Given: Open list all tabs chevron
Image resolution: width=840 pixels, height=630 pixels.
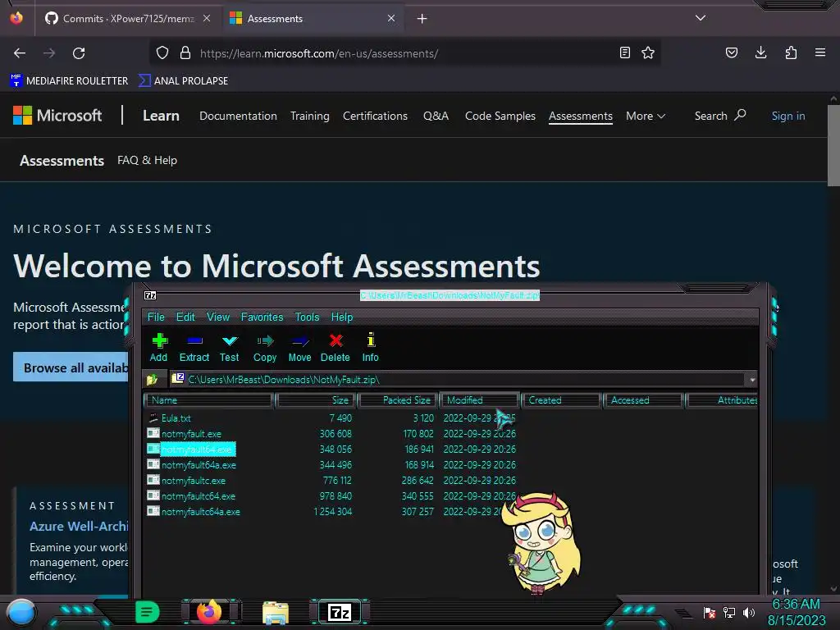Looking at the screenshot, I should coord(701,18).
